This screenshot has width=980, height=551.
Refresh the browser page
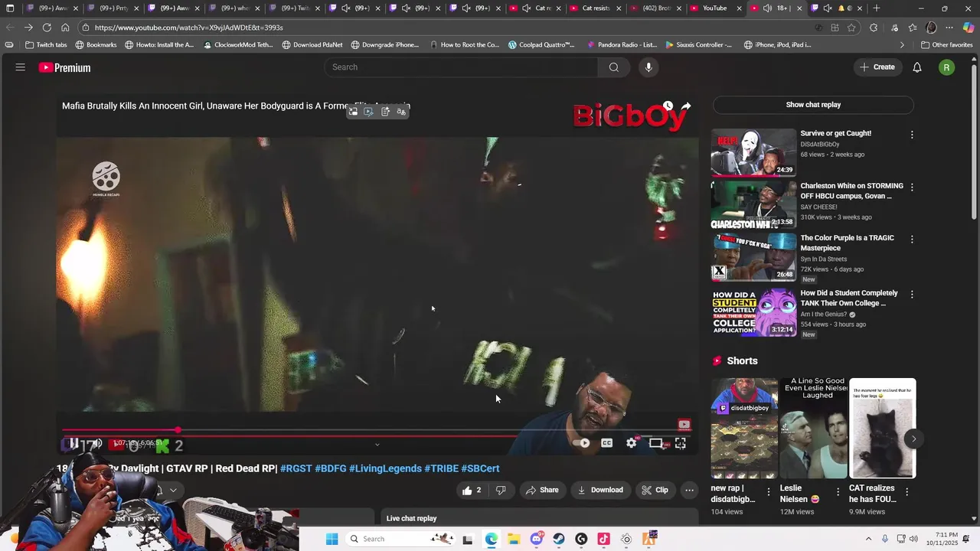[47, 28]
